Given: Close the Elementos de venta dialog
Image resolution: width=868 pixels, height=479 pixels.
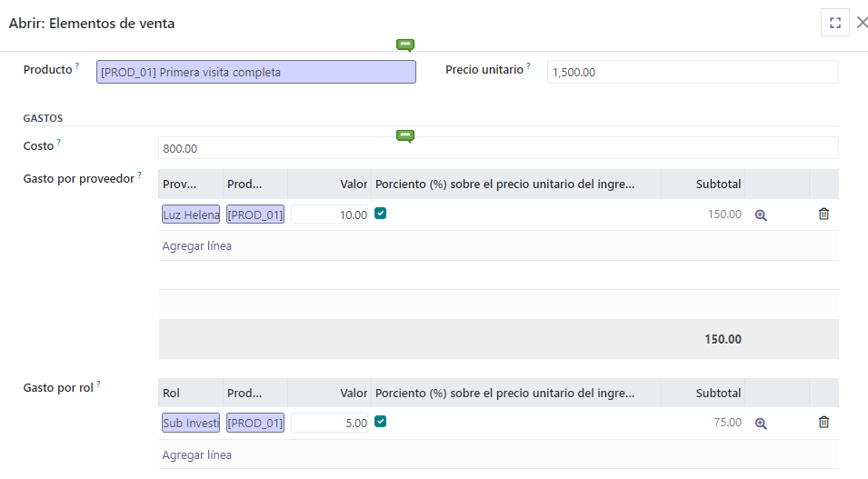Looking at the screenshot, I should click(862, 23).
